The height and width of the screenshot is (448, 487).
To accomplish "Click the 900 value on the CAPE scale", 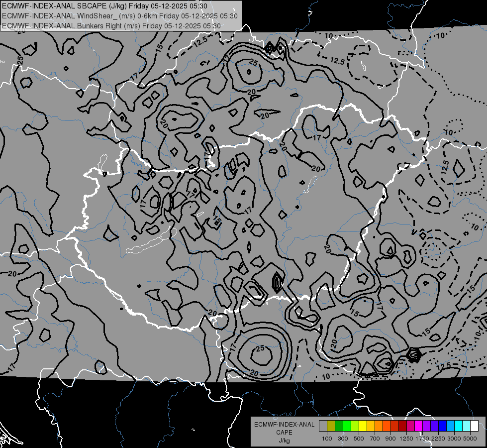I will pyautogui.click(x=390, y=439).
